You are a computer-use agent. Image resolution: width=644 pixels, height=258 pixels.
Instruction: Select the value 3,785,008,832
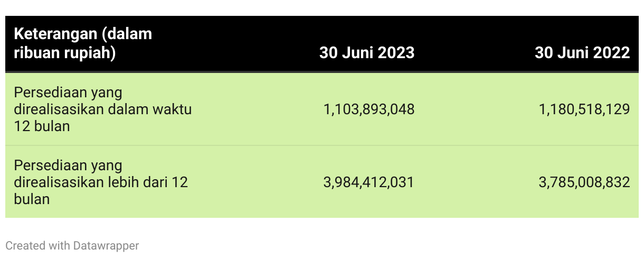(584, 182)
